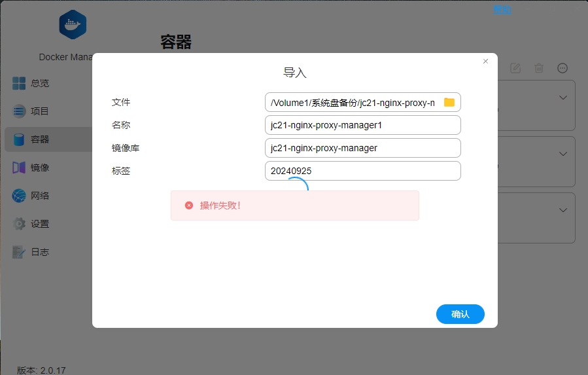Open the 项目 projects section

pos(40,111)
